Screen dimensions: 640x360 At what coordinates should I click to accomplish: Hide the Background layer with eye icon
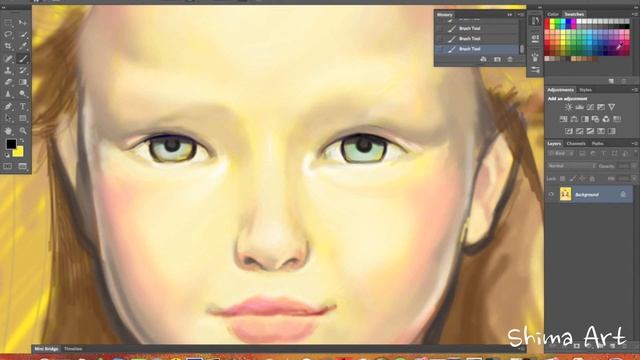pyautogui.click(x=551, y=195)
